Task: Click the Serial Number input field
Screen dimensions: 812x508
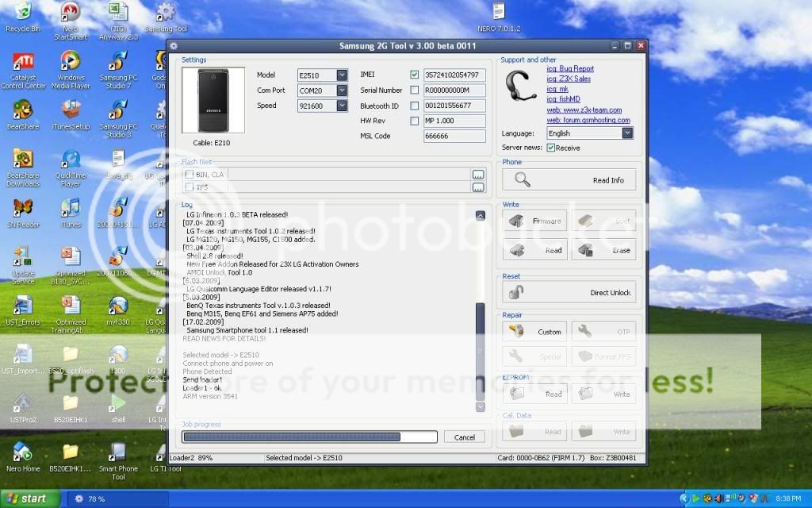Action: pos(454,90)
